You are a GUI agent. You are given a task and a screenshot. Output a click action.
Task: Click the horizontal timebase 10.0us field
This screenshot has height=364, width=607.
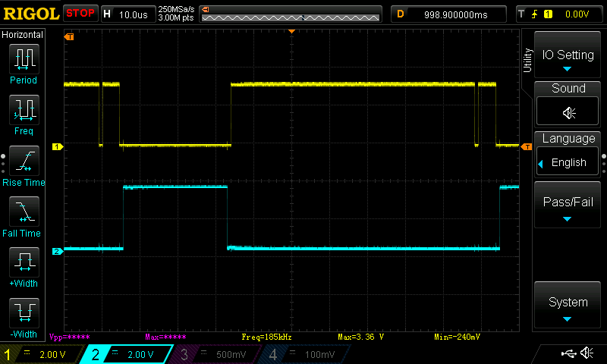[x=128, y=14]
